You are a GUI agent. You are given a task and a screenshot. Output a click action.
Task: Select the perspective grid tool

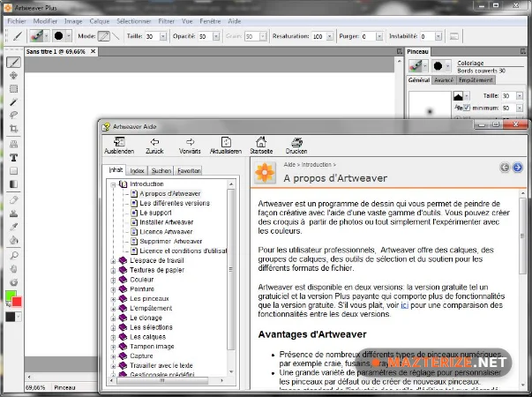13,144
